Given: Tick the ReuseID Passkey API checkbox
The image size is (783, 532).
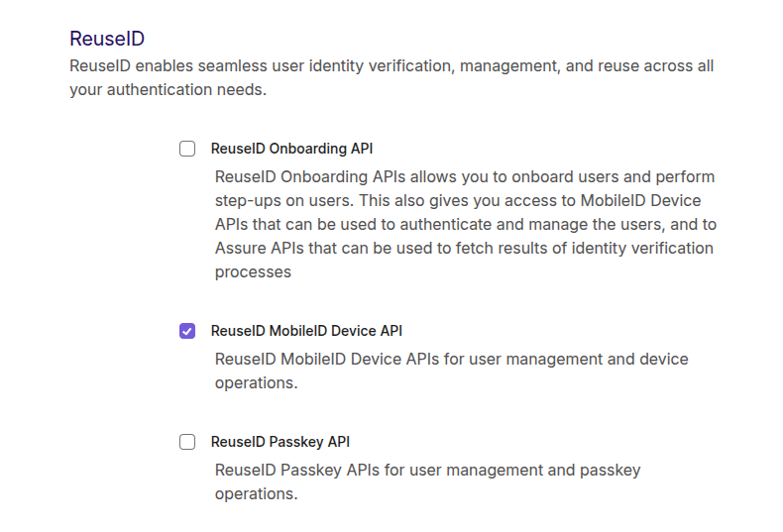Looking at the screenshot, I should 187,442.
